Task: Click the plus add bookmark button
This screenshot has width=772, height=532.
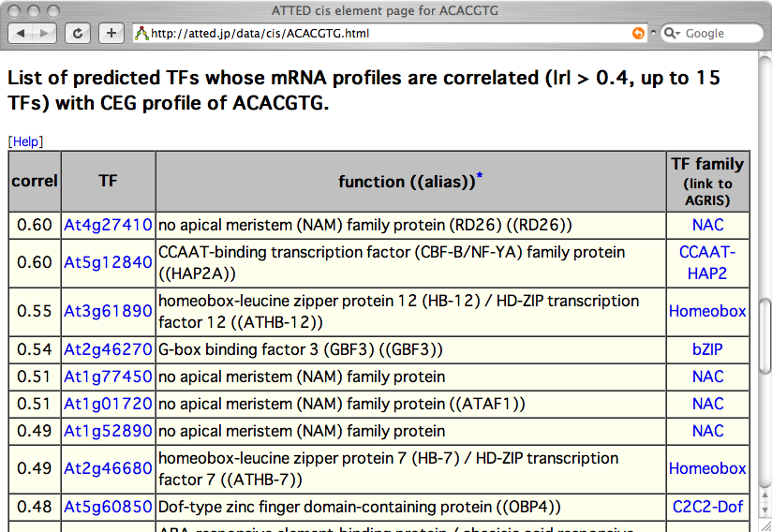Action: (x=111, y=33)
